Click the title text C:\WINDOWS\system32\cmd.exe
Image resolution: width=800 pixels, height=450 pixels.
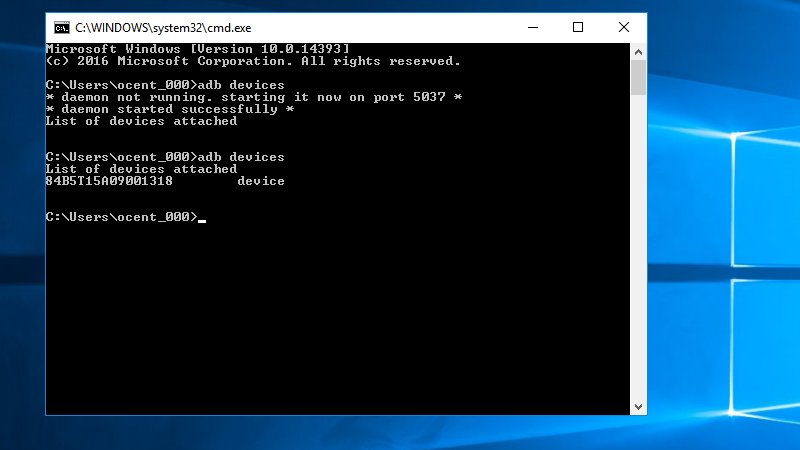point(163,28)
